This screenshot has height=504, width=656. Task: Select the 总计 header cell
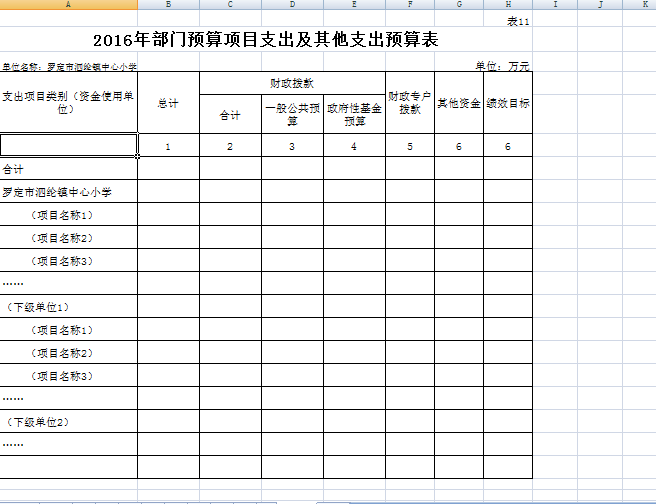(168, 102)
